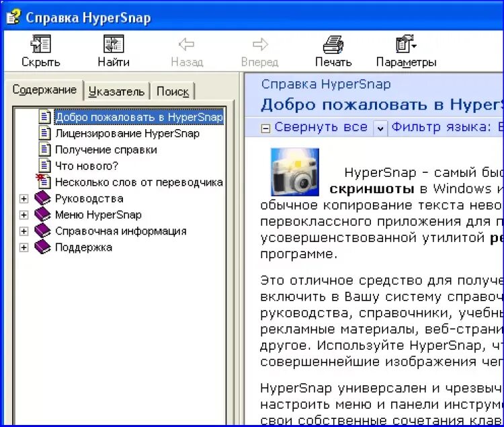Click the purple book icon for Меню HyperSnap
Image resolution: width=504 pixels, height=427 pixels.
tap(42, 215)
